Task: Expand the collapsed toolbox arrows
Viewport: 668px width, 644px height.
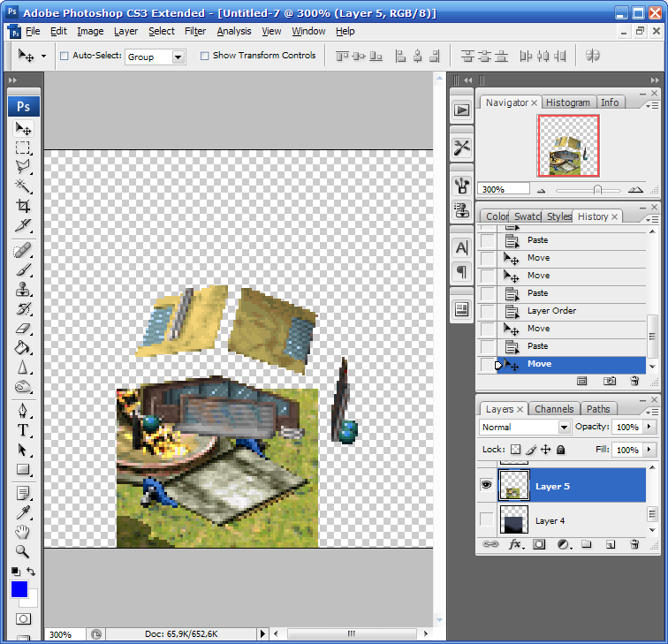Action: pos(12,80)
